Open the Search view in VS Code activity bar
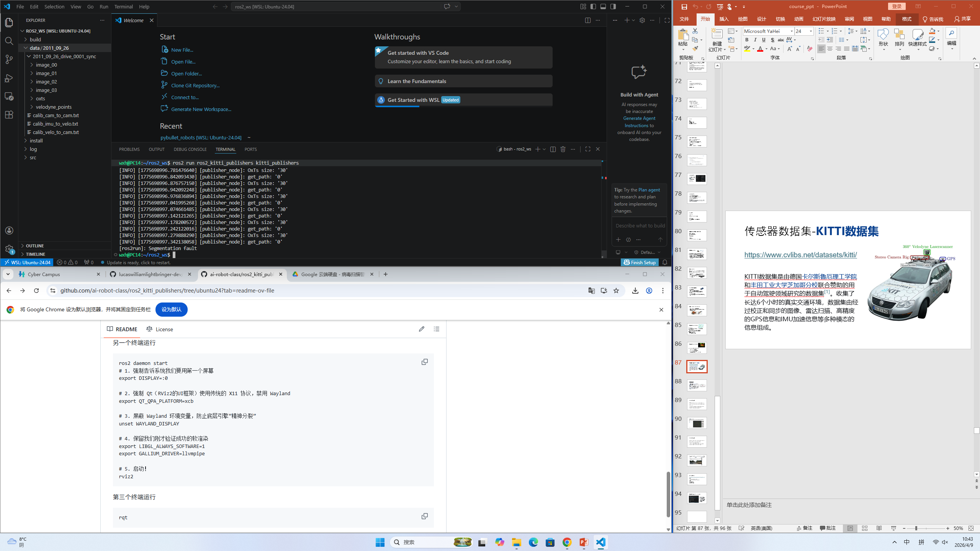 (9, 41)
